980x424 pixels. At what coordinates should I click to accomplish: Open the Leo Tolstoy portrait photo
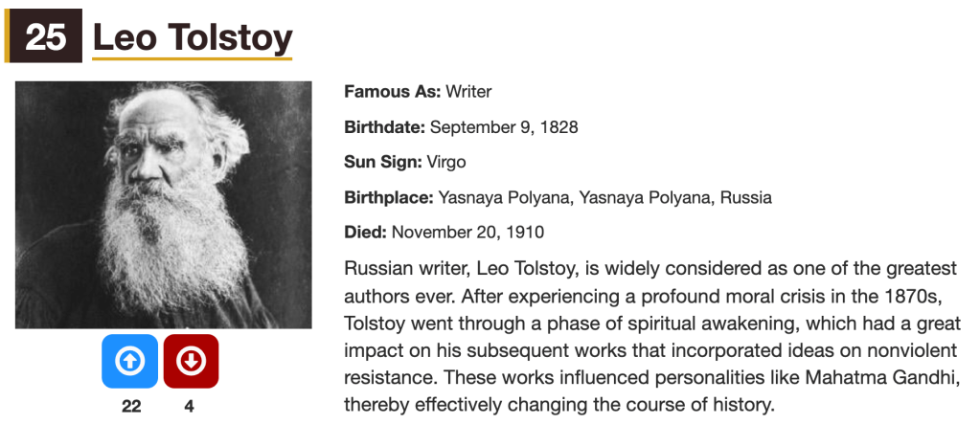pyautogui.click(x=163, y=205)
